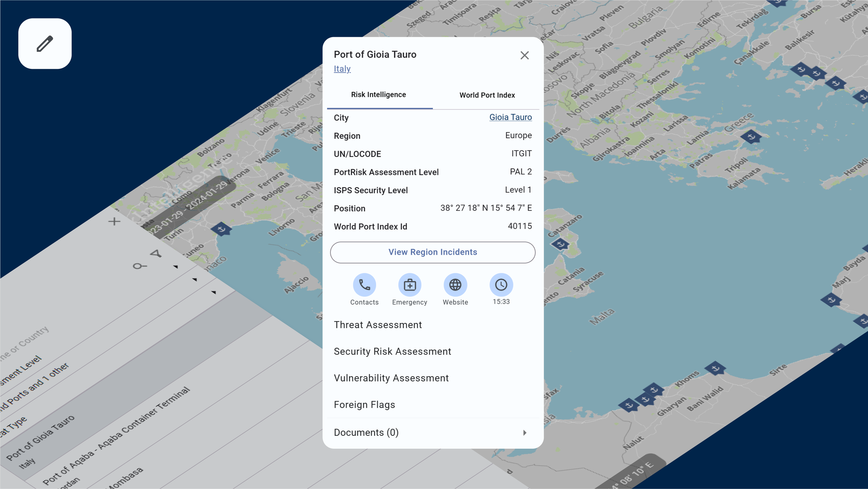This screenshot has height=489, width=868.
Task: Open the Contacts phone icon
Action: coord(364,285)
